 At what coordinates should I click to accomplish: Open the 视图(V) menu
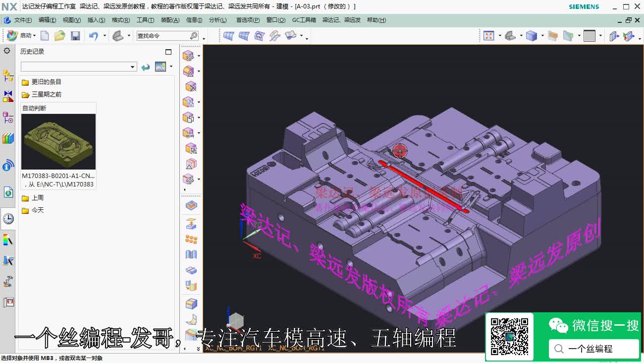coord(72,20)
